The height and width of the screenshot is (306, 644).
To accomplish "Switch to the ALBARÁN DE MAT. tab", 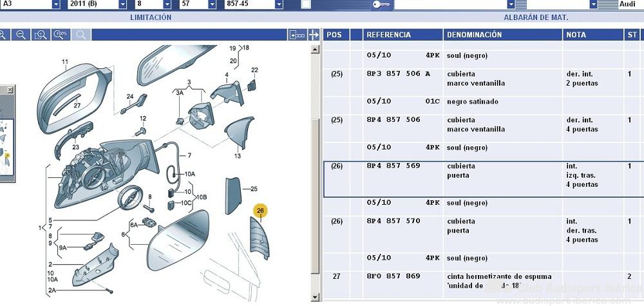I will tap(536, 17).
